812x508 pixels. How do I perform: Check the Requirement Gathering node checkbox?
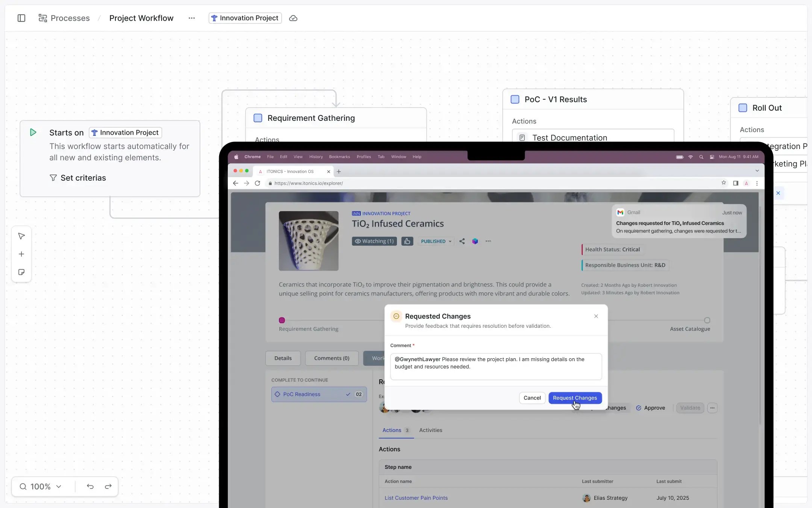(258, 118)
